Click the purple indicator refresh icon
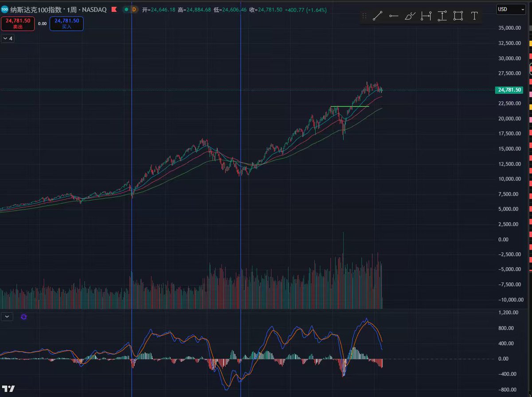The width and height of the screenshot is (532, 397). pos(23,317)
